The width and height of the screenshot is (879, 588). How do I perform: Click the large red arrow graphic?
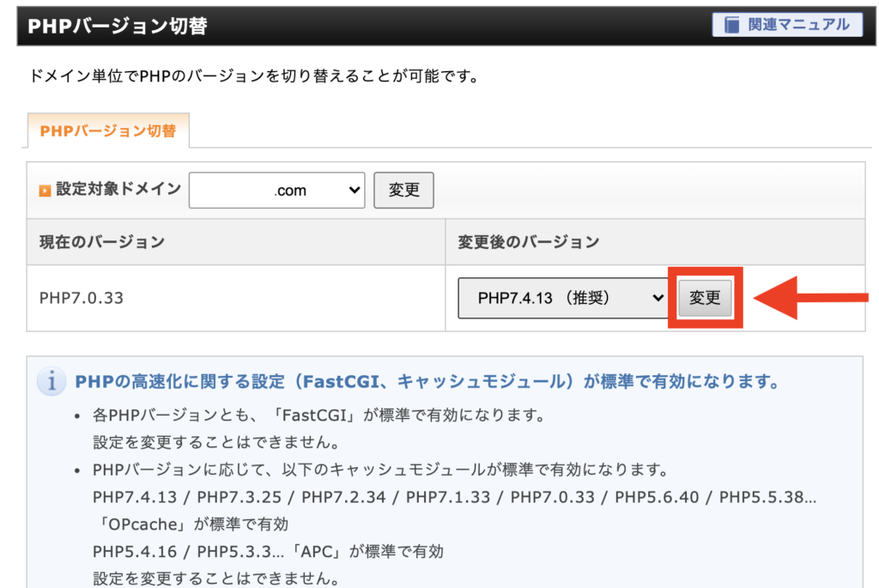click(811, 298)
